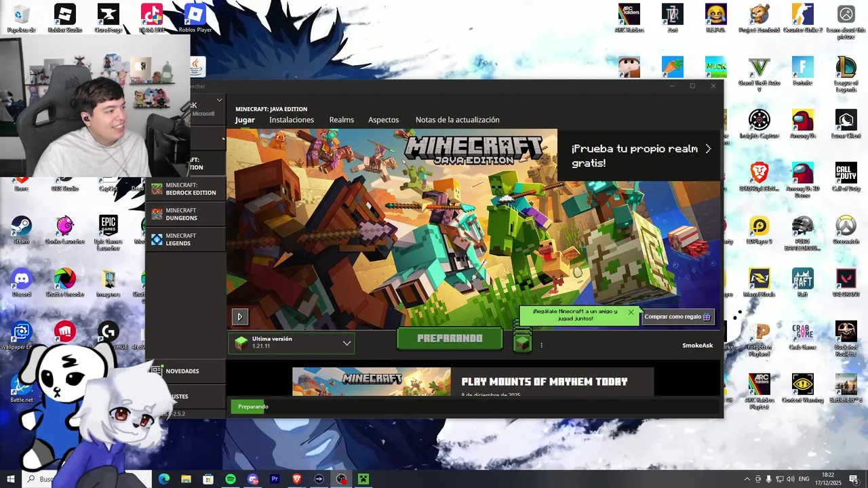
Task: Open the Mounts of Mayhem news thumbnail
Action: (372, 382)
